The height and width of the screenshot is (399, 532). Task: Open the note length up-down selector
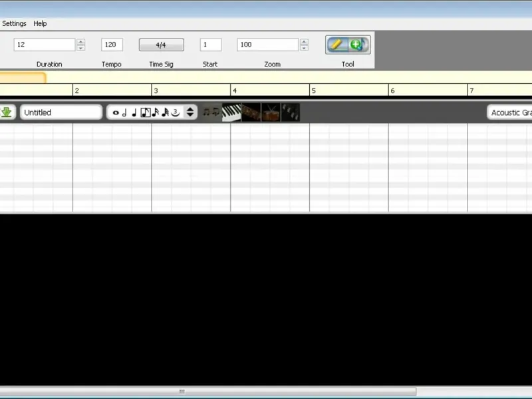click(x=190, y=112)
